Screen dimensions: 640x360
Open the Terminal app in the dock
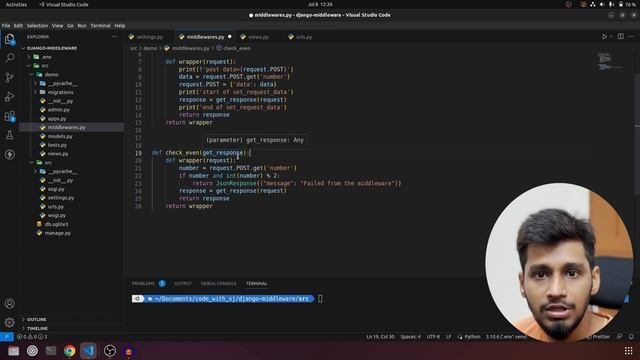[51, 351]
